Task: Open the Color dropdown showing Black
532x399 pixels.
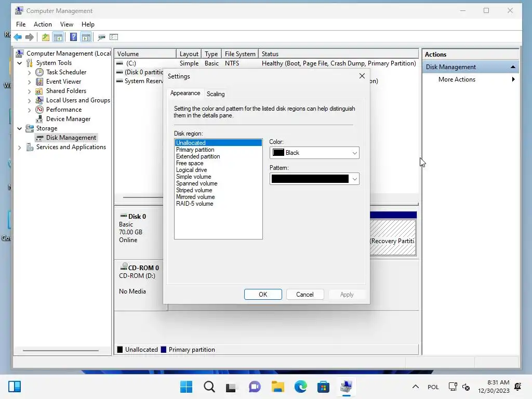Action: pos(314,153)
